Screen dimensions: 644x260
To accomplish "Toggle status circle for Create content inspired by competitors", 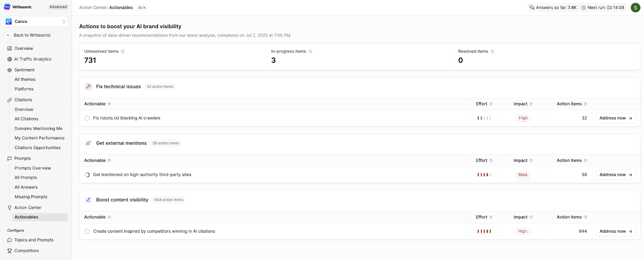I will [87, 231].
